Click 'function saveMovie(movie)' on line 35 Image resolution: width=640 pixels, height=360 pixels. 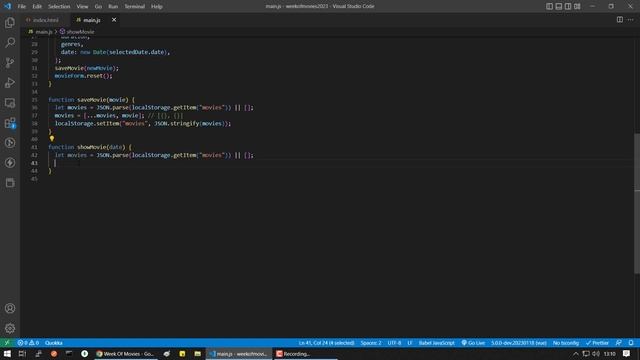(88, 100)
